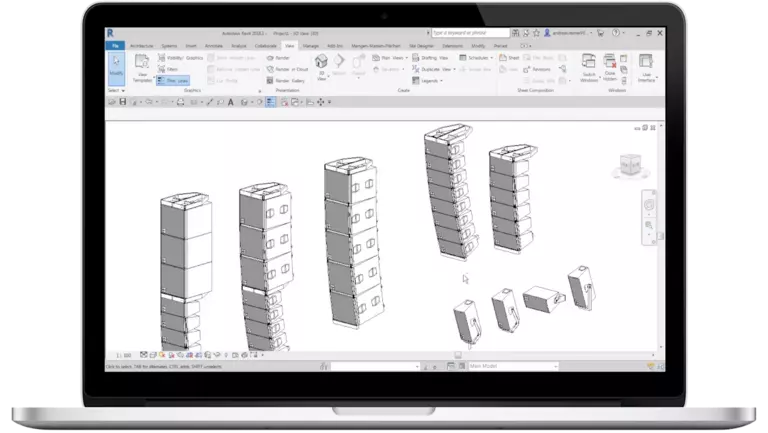Switch to the Manage ribbon tab
The width and height of the screenshot is (768, 433).
pos(311,46)
